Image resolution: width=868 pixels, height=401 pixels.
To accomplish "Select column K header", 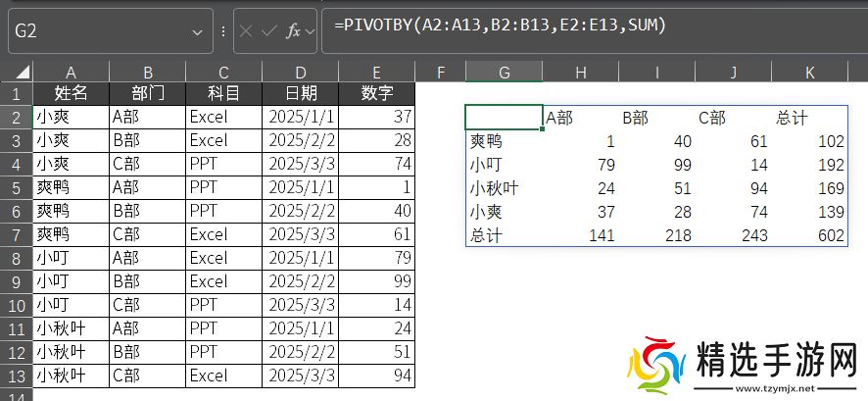I will (809, 72).
